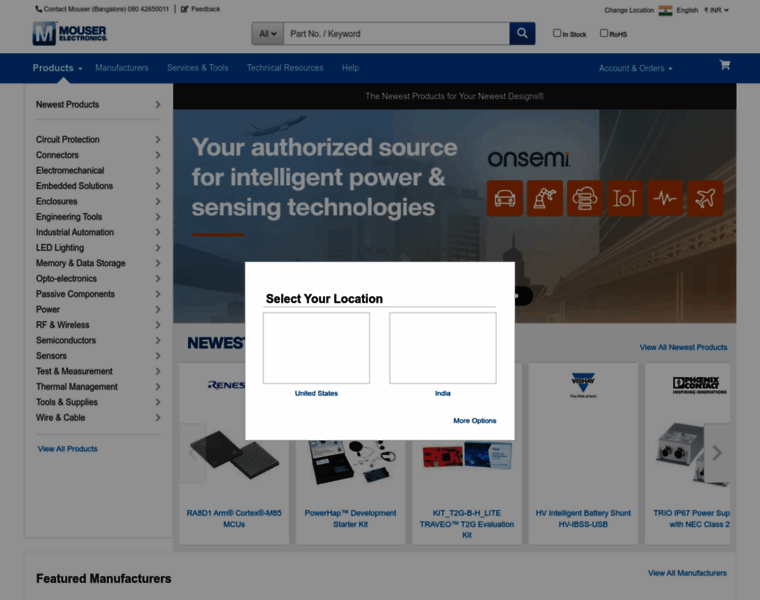The image size is (760, 600).
Task: Select the onsemi automotive car icon
Action: click(x=505, y=198)
